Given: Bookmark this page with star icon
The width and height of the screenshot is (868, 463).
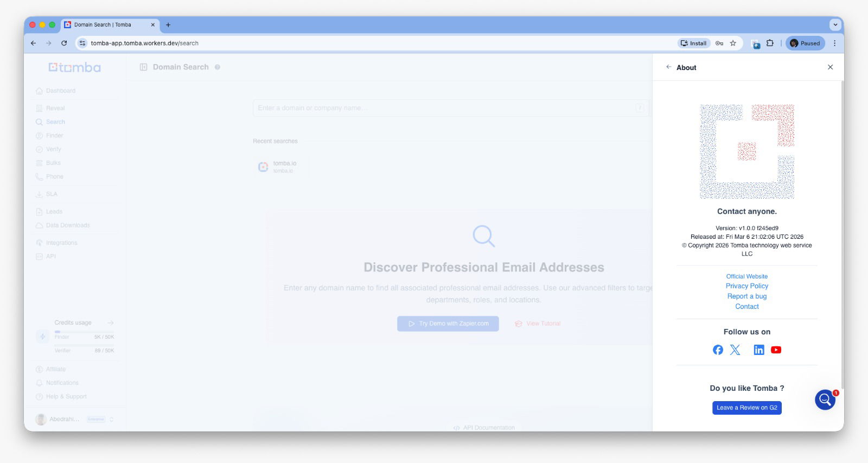Looking at the screenshot, I should coord(733,43).
